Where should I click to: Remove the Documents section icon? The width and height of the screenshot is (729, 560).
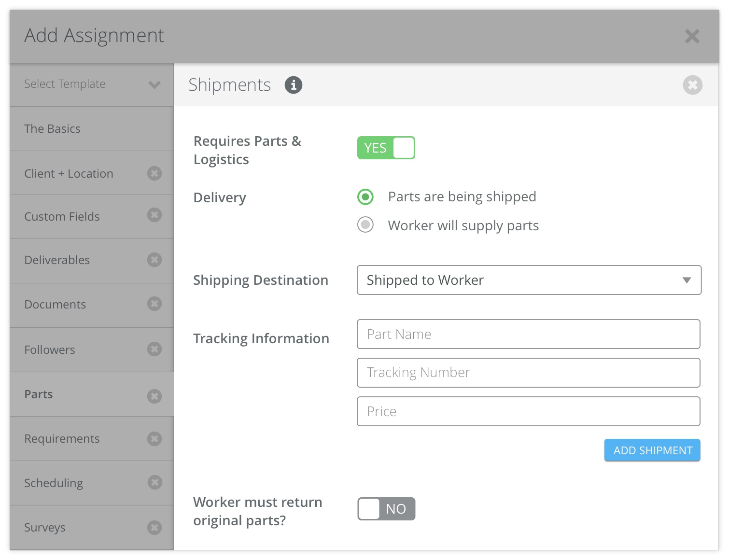coord(154,304)
